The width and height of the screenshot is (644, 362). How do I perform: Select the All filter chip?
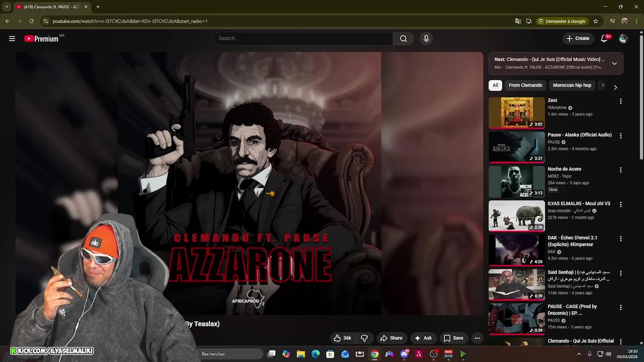495,85
